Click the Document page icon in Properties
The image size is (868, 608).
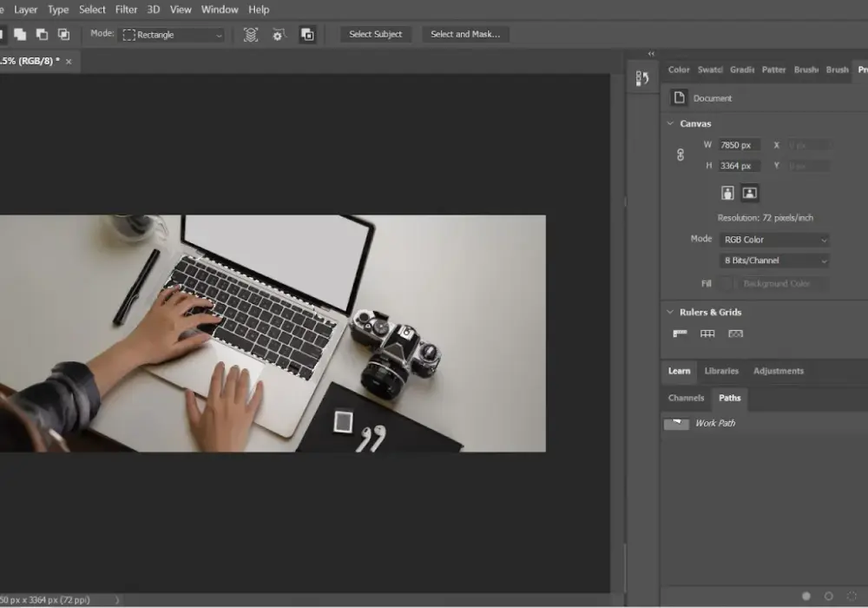(x=680, y=97)
